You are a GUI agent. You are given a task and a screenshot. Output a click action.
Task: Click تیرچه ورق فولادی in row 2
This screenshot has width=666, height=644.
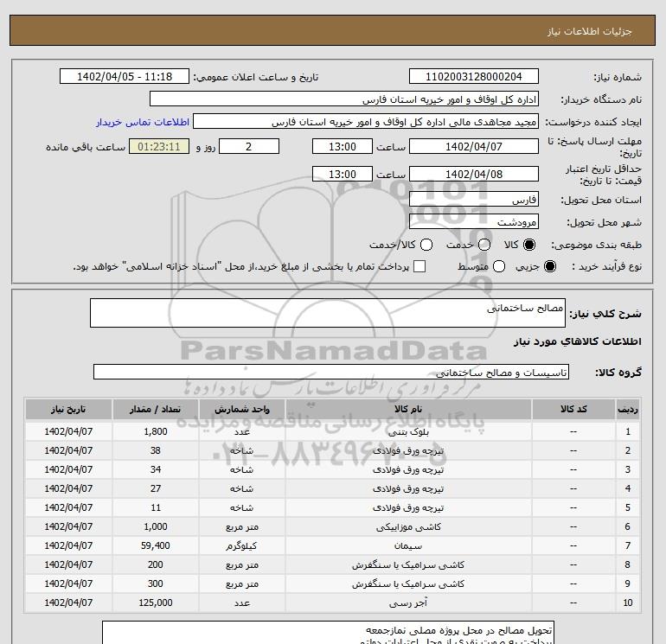[408, 451]
